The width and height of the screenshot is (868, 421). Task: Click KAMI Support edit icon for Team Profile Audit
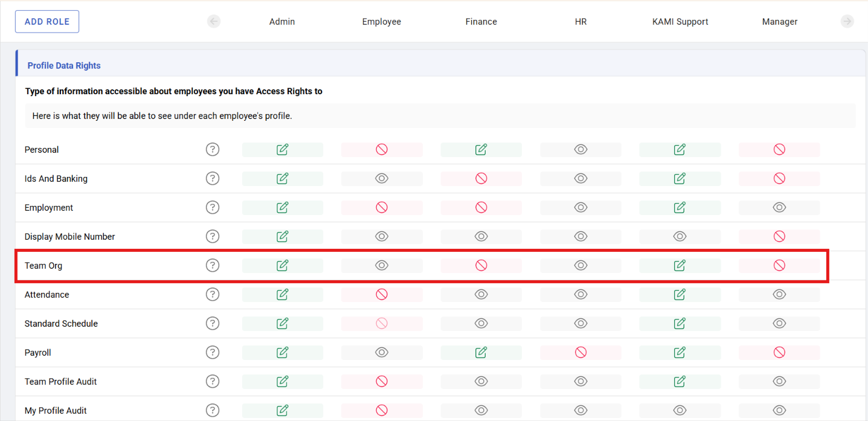point(680,381)
